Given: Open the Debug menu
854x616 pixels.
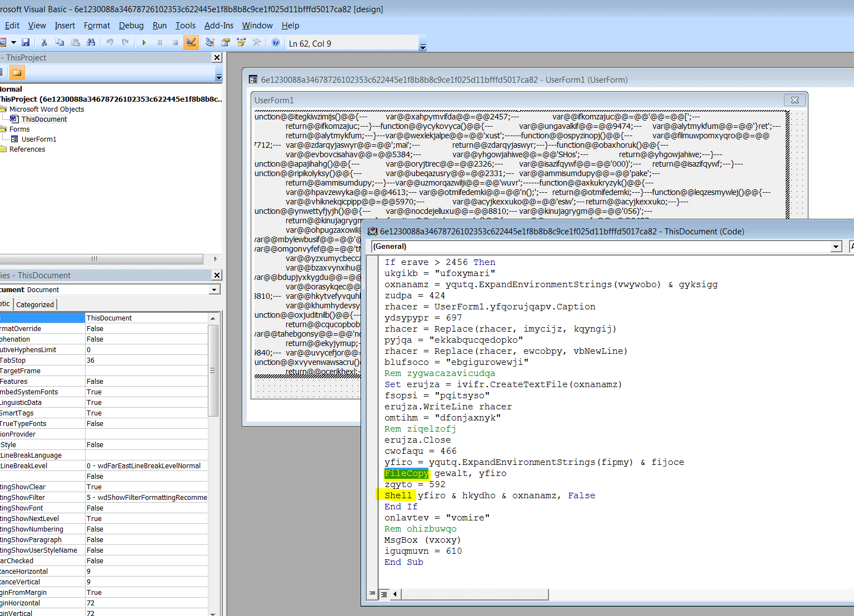Looking at the screenshot, I should [x=131, y=25].
